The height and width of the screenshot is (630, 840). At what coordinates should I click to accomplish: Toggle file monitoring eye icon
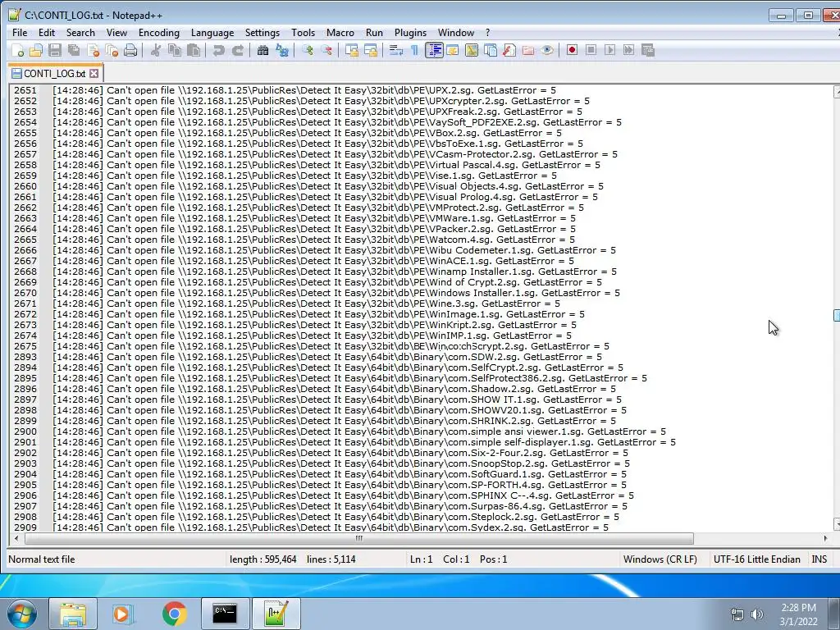[547, 50]
